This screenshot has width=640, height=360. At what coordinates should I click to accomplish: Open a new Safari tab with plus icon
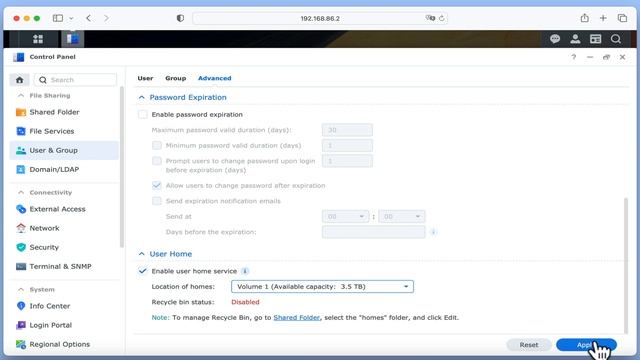click(603, 18)
